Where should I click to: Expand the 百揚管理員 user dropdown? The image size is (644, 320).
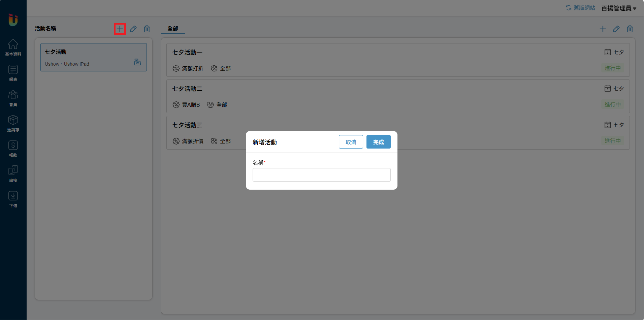click(619, 8)
